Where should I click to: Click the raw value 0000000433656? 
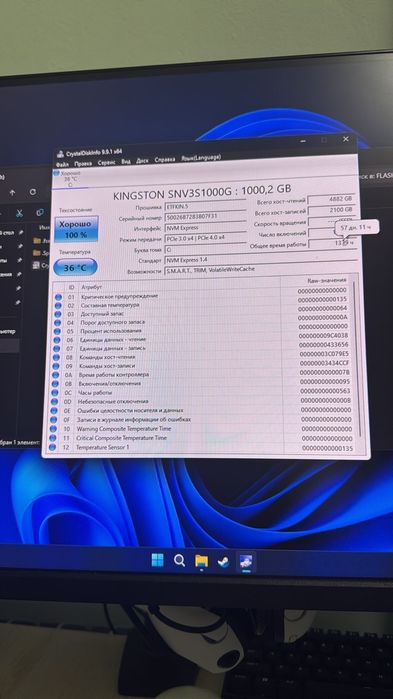(324, 345)
